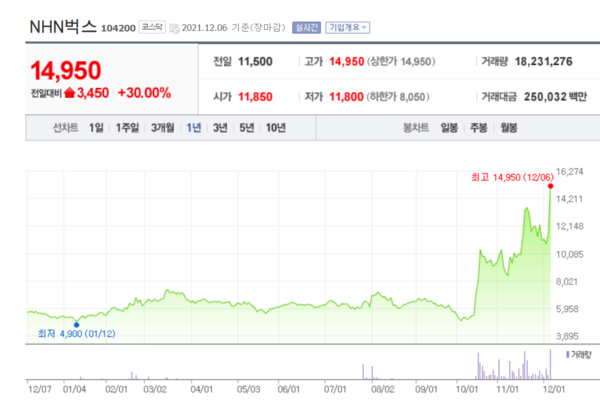Select the 1주일 line chart tab
The width and height of the screenshot is (600, 406).
[x=127, y=128]
